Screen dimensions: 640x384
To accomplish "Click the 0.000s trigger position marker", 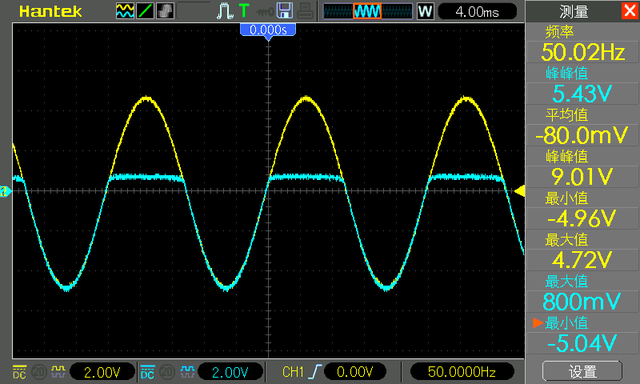I will point(268,30).
